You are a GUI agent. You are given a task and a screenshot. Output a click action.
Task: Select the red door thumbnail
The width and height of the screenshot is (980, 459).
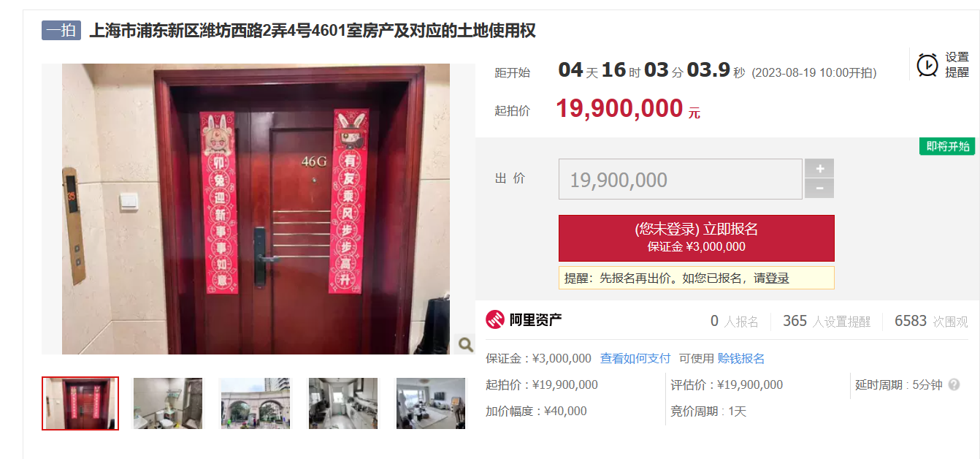[x=80, y=403]
